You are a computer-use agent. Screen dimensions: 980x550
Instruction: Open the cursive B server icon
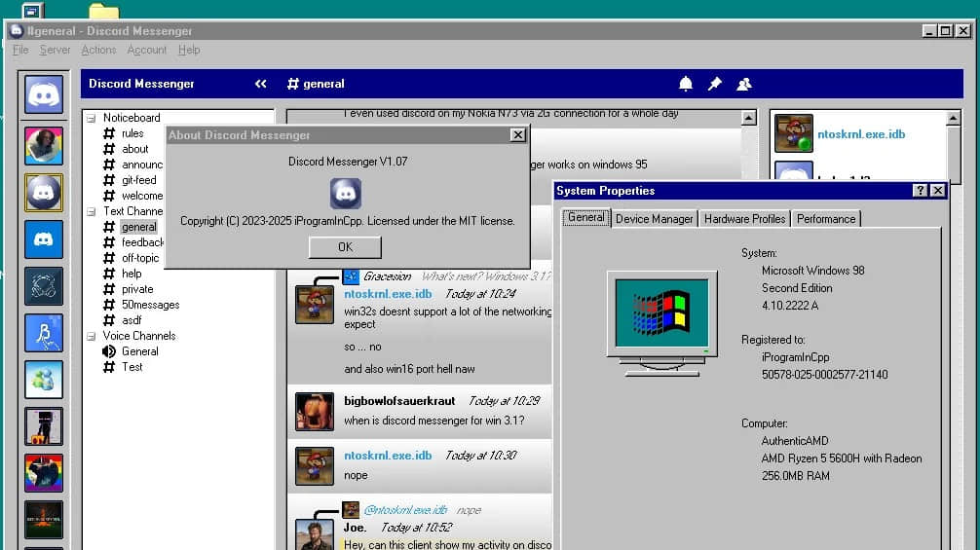click(44, 333)
